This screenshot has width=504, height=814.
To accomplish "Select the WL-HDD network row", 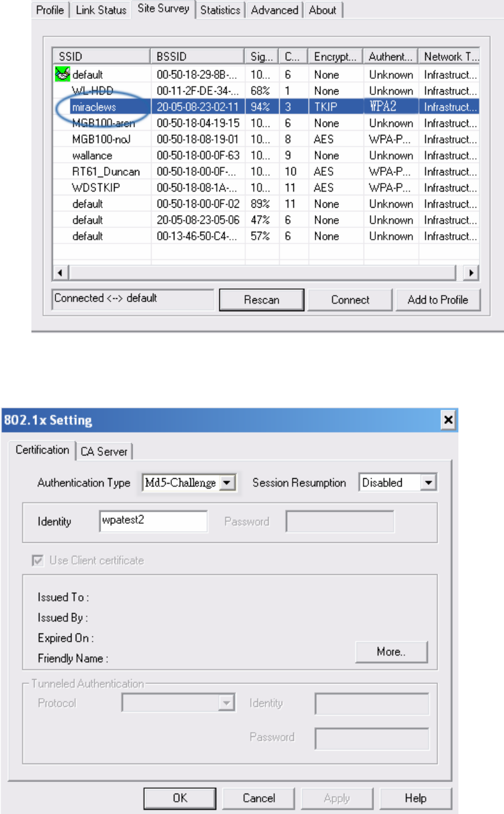I will click(266, 91).
